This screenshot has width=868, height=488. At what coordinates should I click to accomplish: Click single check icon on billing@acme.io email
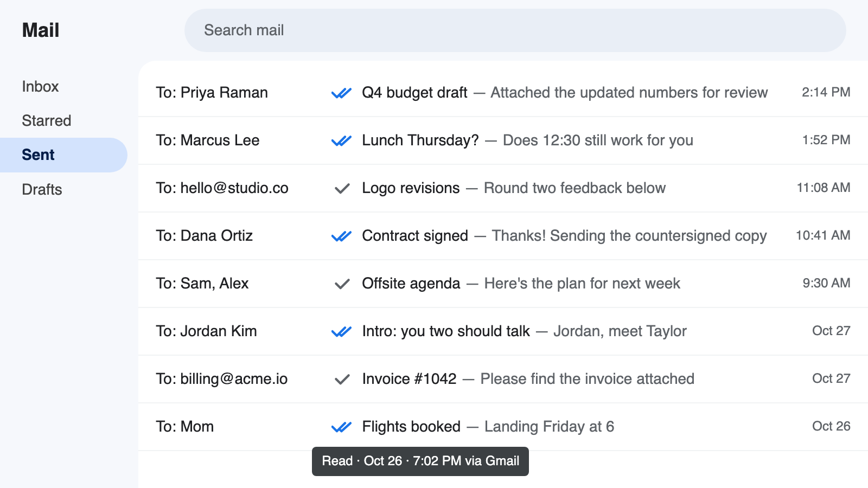(x=342, y=380)
